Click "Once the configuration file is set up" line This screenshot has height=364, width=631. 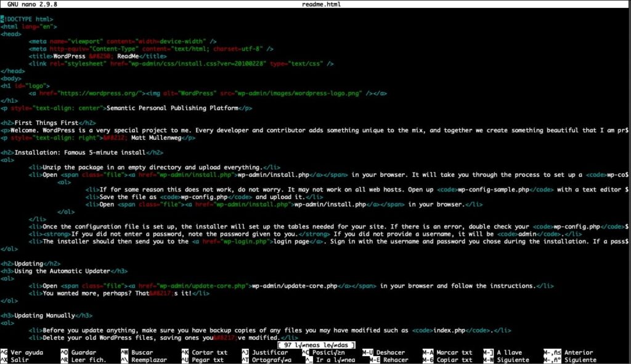coord(328,227)
